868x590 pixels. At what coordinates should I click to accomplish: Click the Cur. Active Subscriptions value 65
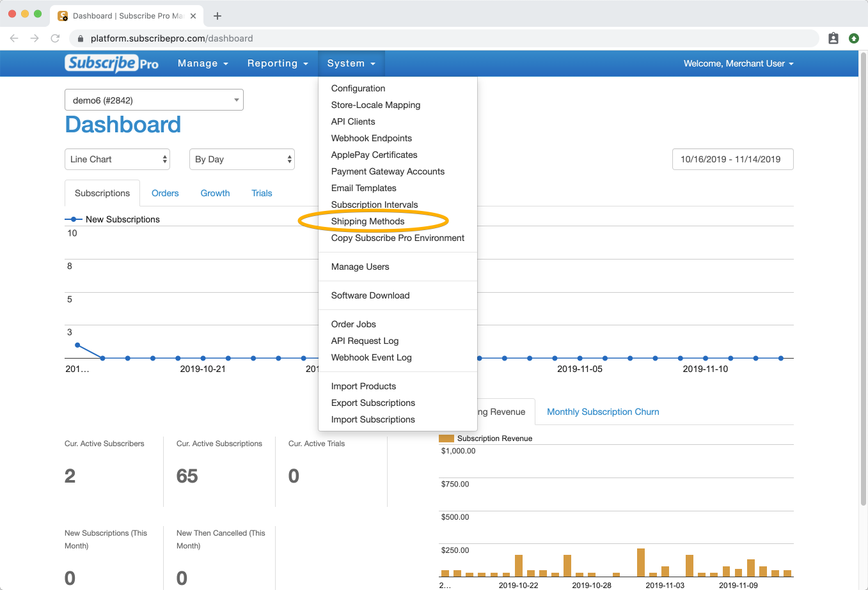187,476
